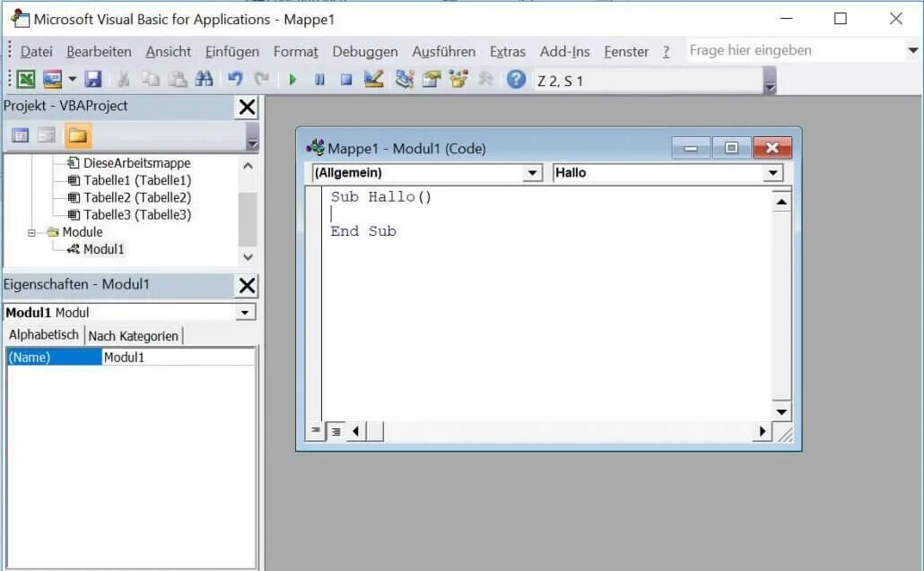Collapse the Module folder node
Screen dimensions: 924x571
point(31,232)
